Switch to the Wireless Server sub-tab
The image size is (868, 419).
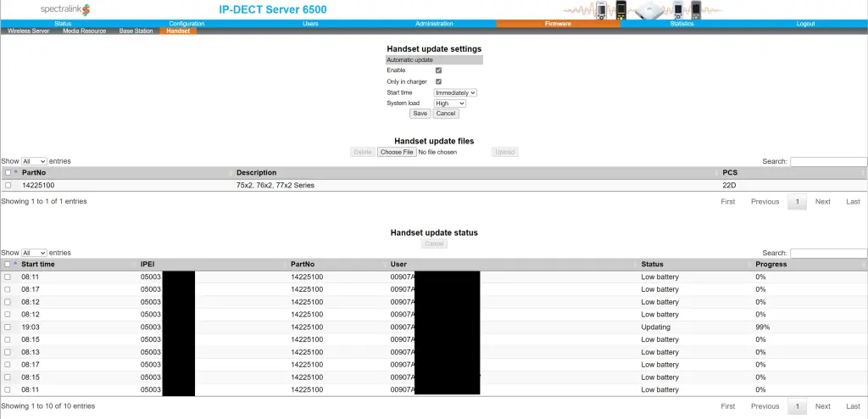(29, 31)
